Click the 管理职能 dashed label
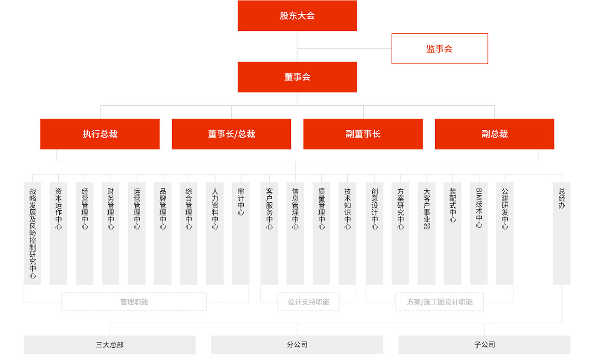The image size is (592, 364). (134, 302)
